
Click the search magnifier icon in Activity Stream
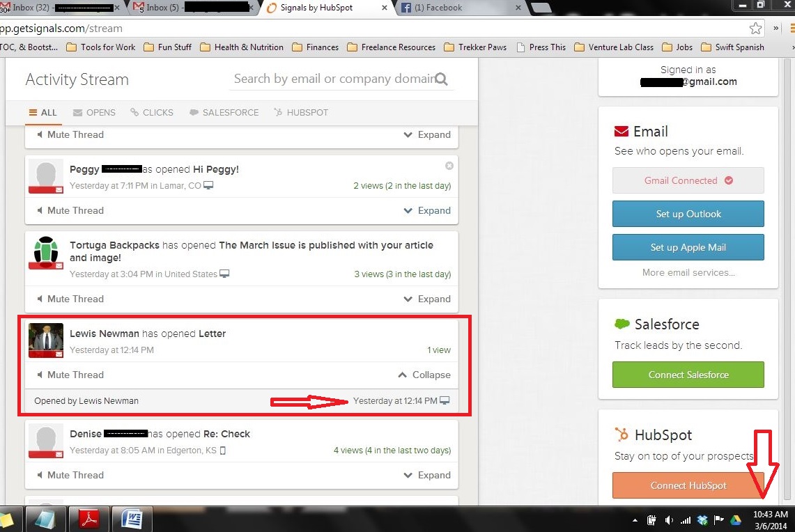click(x=442, y=79)
